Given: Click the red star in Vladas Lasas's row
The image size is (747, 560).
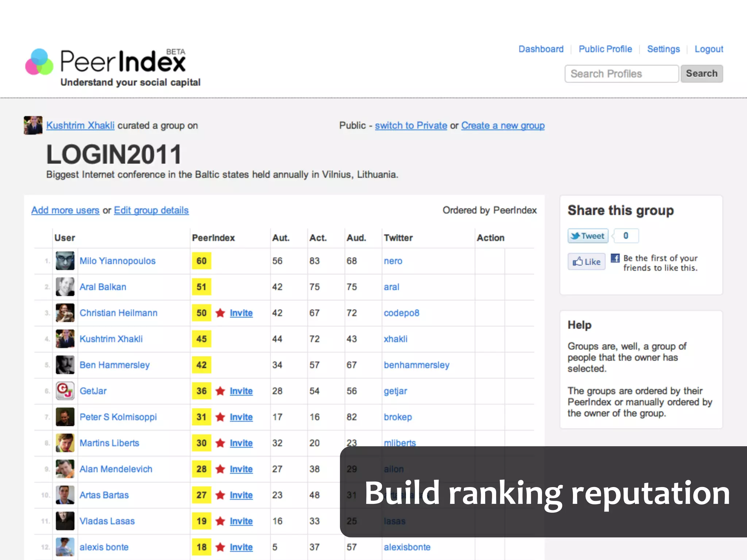Looking at the screenshot, I should coord(220,521).
